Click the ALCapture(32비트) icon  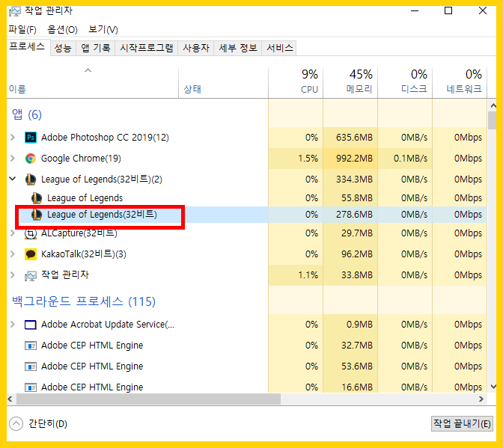[31, 233]
